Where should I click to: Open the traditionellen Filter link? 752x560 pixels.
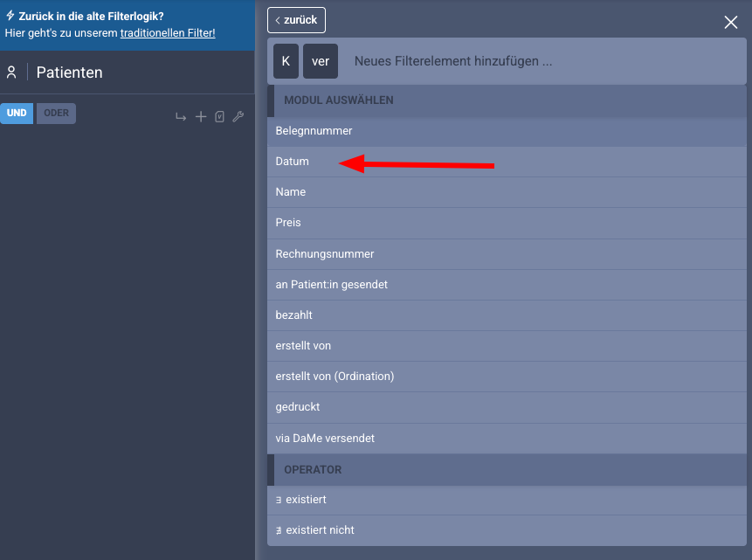click(167, 33)
